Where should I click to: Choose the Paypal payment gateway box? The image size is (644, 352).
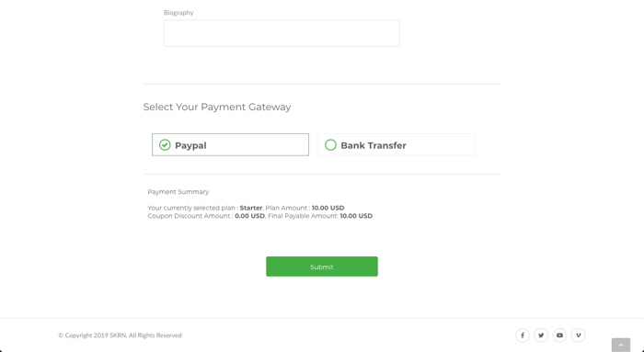pos(230,144)
